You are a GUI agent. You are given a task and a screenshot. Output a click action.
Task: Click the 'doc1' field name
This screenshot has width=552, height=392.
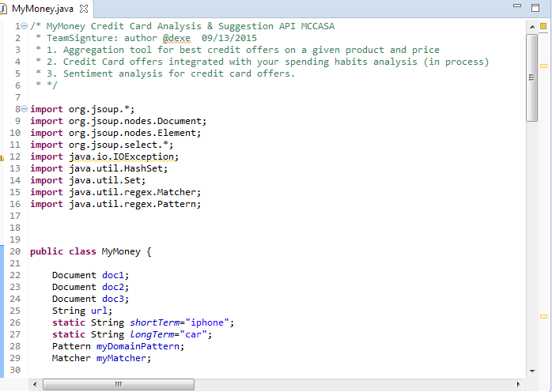point(113,275)
